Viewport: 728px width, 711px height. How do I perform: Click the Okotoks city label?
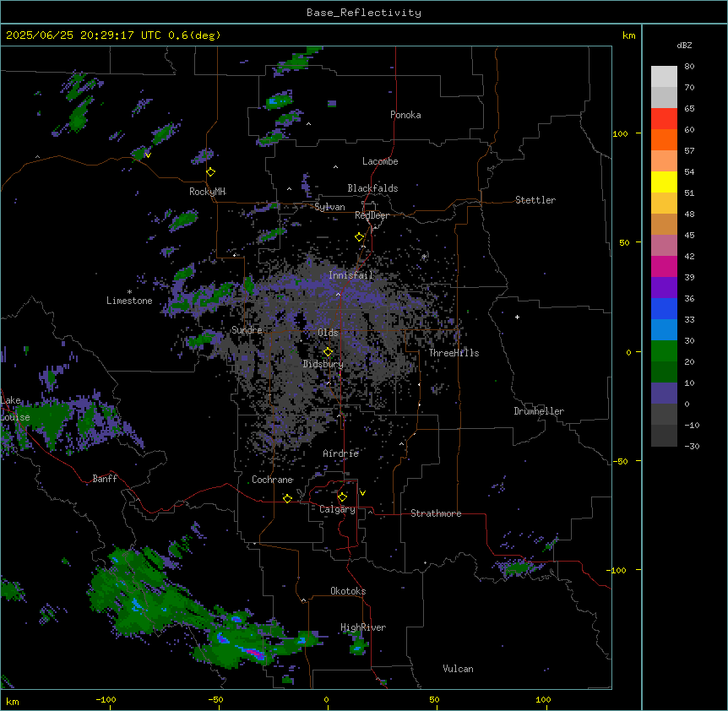point(348,591)
